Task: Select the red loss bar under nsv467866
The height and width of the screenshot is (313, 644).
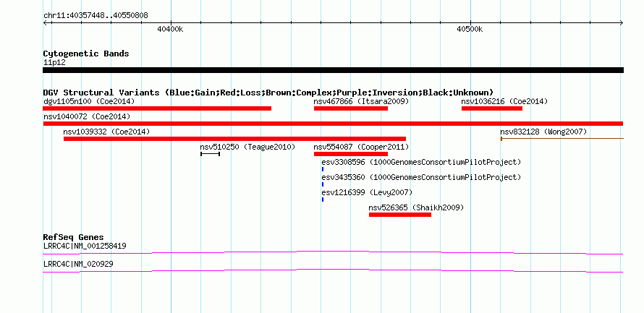Action: [x=351, y=108]
